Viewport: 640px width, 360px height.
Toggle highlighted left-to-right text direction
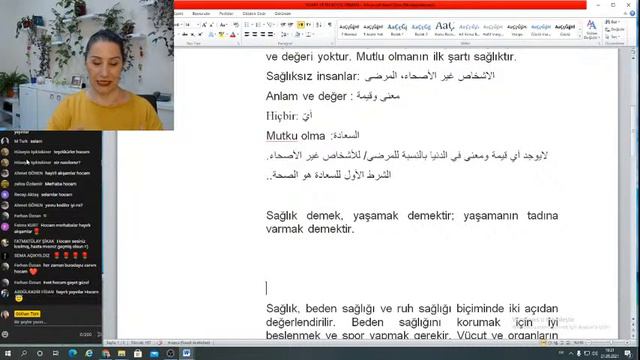300,25
